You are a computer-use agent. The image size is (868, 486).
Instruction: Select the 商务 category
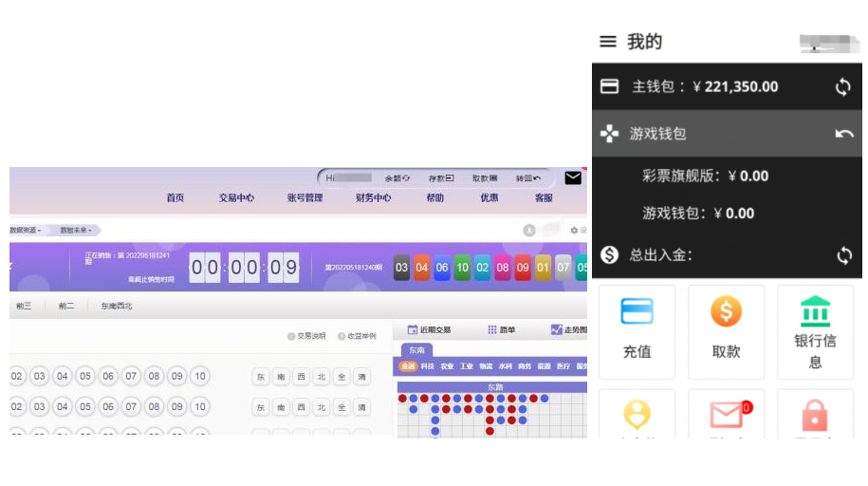tap(525, 366)
